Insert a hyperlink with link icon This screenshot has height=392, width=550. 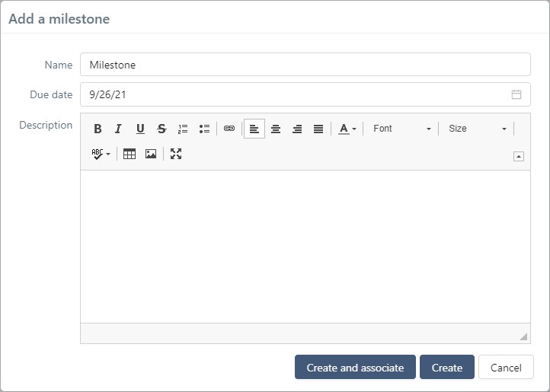click(229, 129)
